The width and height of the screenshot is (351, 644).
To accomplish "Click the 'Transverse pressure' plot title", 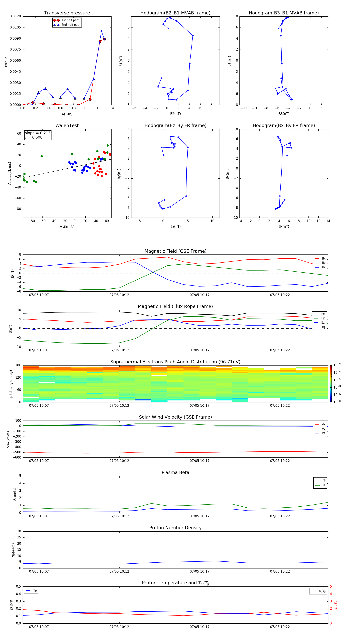I will point(67,13).
